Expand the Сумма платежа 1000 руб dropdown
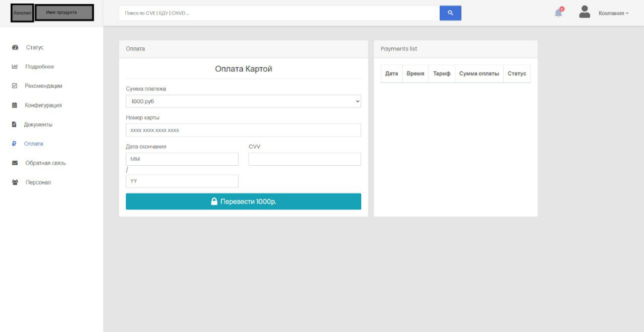The image size is (644, 332). click(x=244, y=102)
